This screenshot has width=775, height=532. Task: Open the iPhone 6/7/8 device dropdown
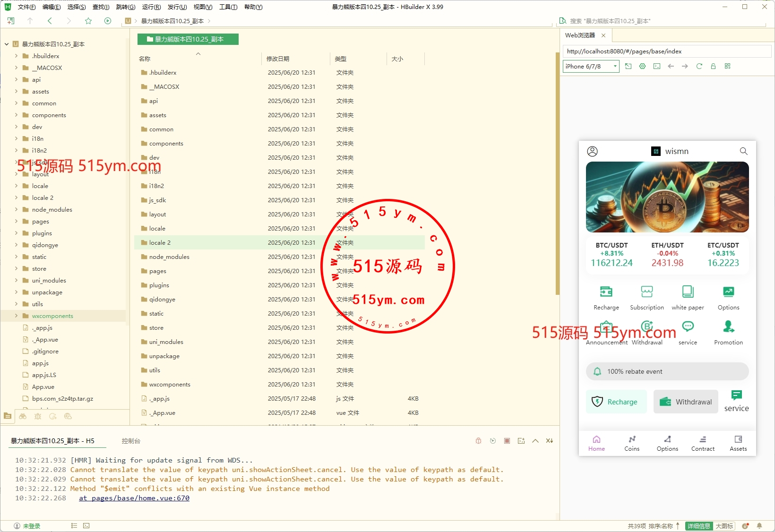[x=591, y=66]
